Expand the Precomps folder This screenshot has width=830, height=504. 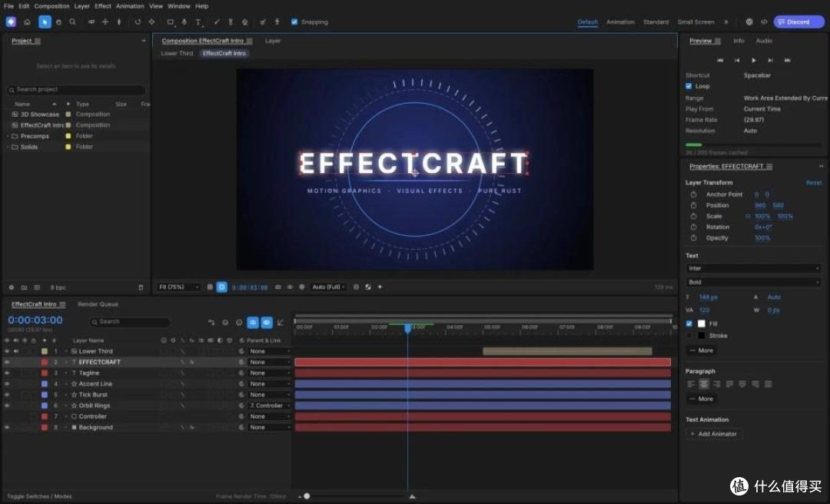[8, 137]
